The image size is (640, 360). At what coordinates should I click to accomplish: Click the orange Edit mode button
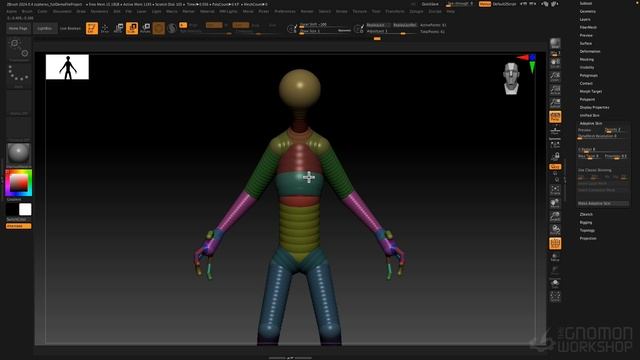click(92, 28)
